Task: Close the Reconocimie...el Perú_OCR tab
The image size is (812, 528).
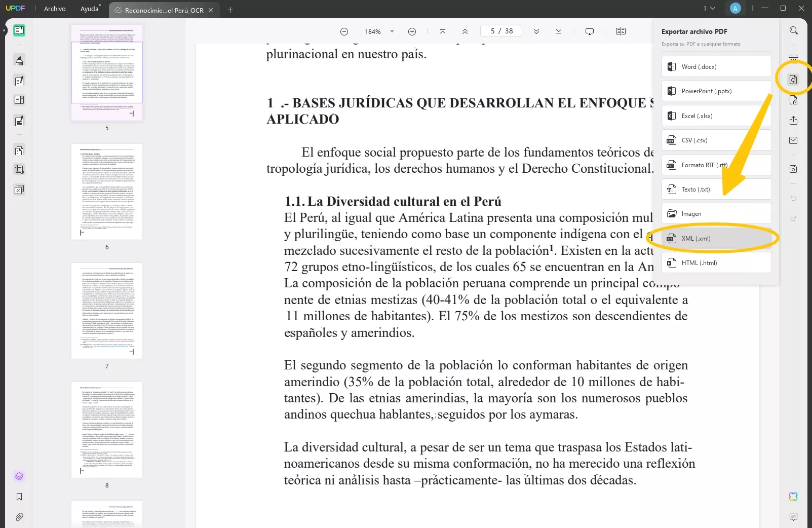Action: pos(211,10)
